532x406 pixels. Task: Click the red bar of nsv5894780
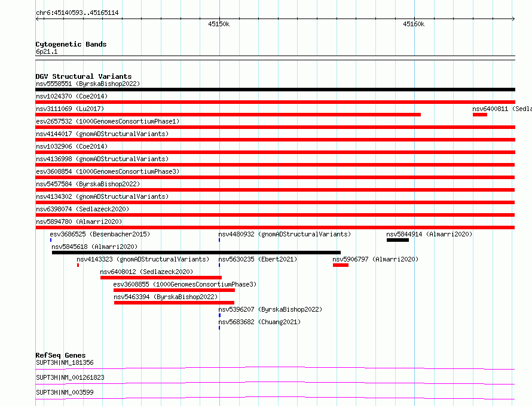pyautogui.click(x=275, y=227)
